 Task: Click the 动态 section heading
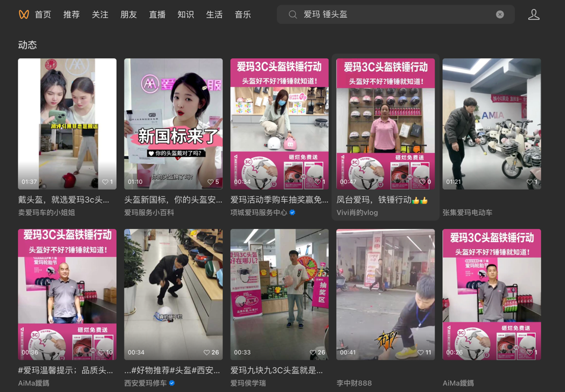27,45
